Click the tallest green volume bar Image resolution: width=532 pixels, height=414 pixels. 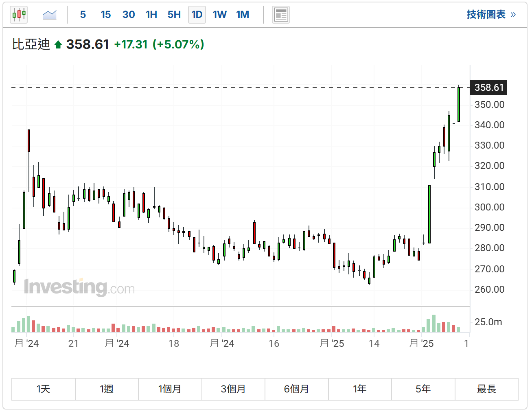point(434,324)
